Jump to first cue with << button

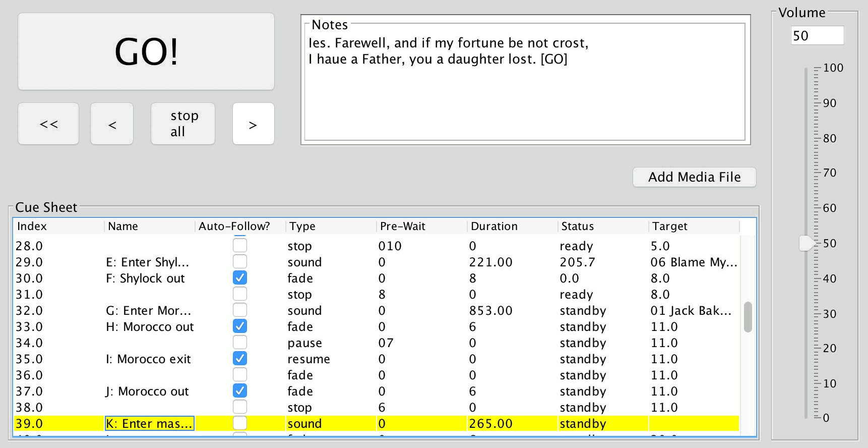(x=48, y=124)
